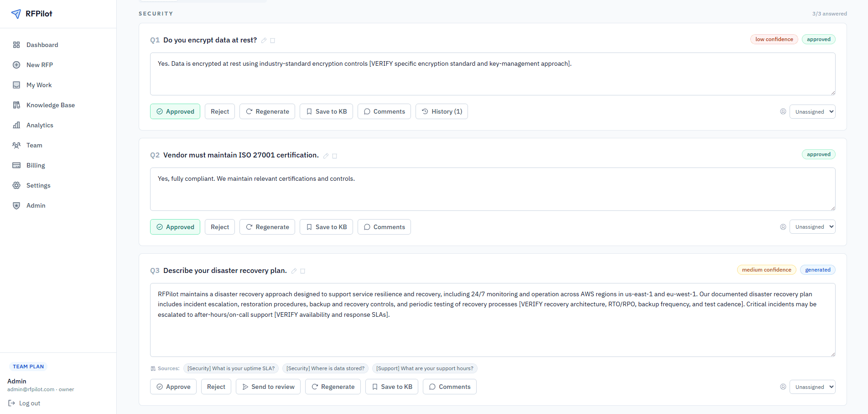868x414 pixels.
Task: Click the resize handle of Q3 answer box
Action: [832, 354]
